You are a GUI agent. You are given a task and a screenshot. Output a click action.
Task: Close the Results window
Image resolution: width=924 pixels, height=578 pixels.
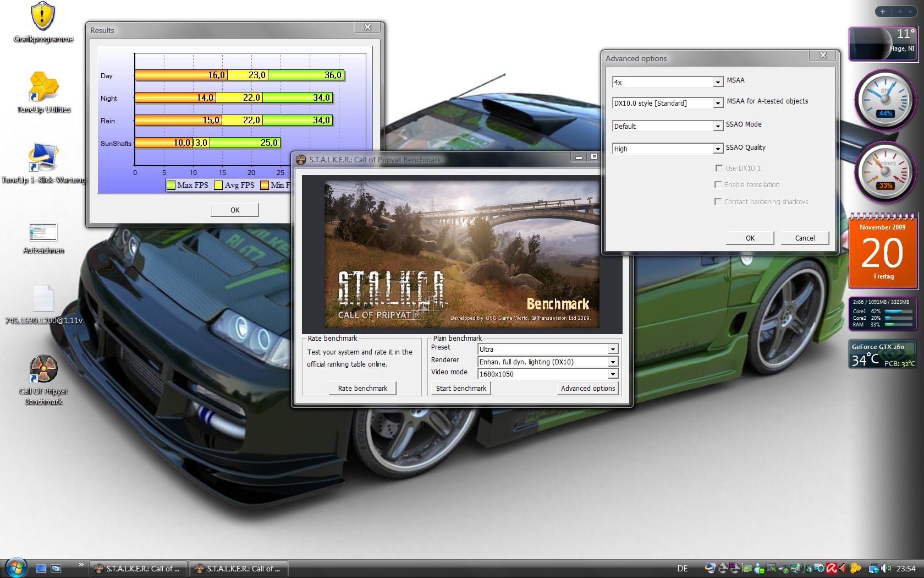(367, 27)
